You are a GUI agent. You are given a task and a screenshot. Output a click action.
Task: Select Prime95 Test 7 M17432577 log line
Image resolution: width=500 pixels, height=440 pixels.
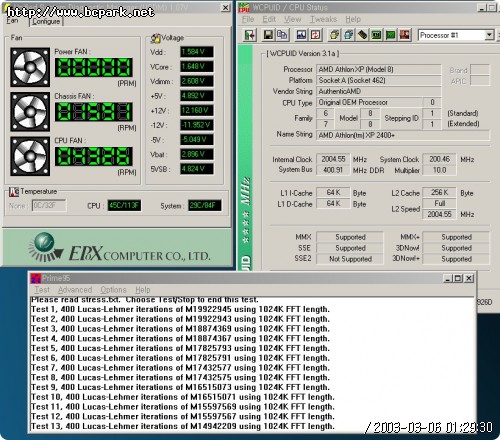[x=180, y=368]
